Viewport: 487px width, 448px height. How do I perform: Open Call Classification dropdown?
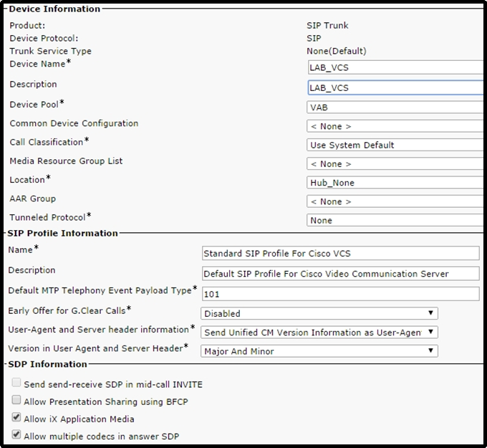[395, 145]
